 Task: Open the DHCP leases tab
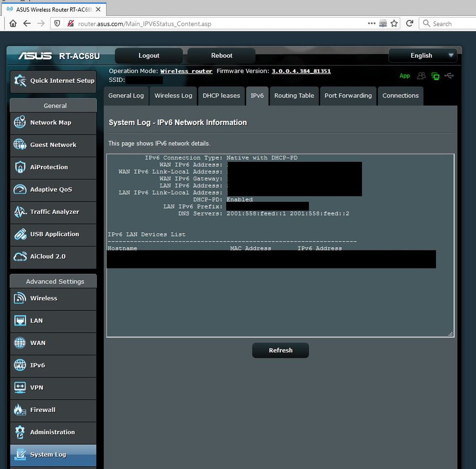click(x=221, y=96)
